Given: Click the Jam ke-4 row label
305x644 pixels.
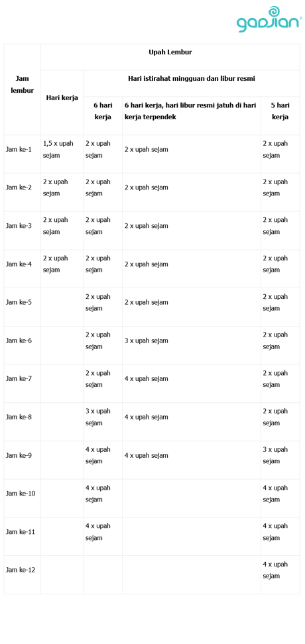Looking at the screenshot, I should point(19,264).
